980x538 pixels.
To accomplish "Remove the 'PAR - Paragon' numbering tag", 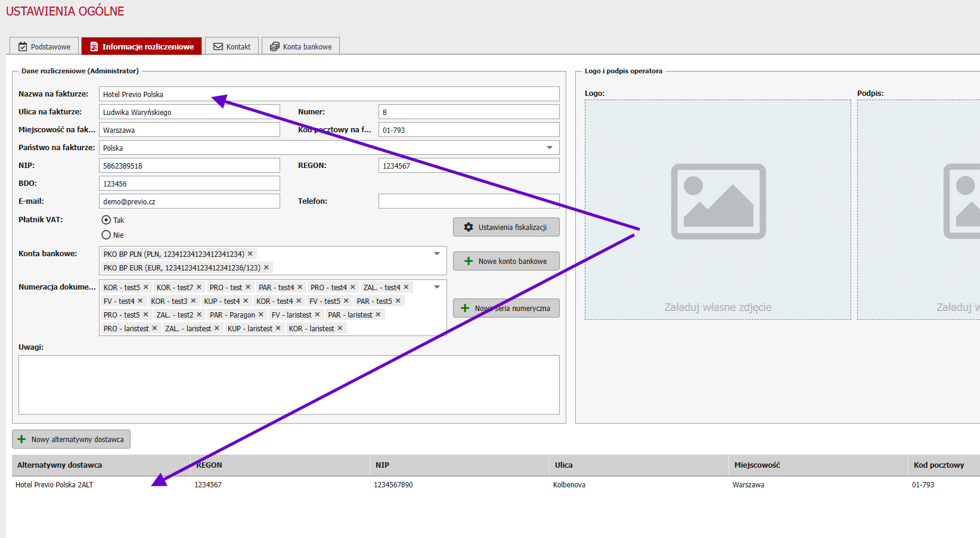I will 261,315.
